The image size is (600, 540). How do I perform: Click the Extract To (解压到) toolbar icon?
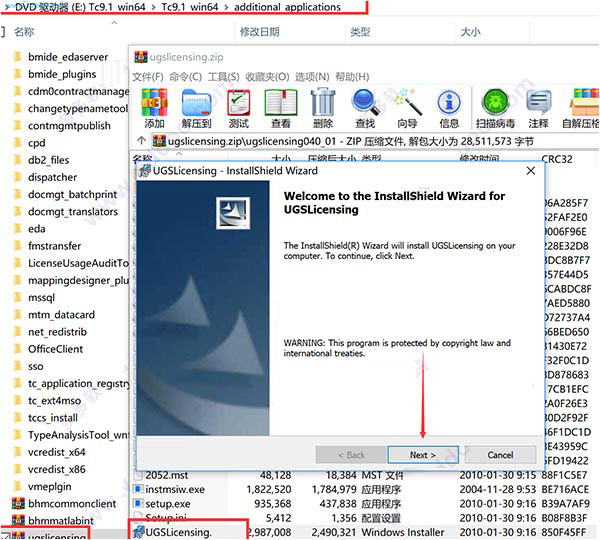[x=196, y=109]
